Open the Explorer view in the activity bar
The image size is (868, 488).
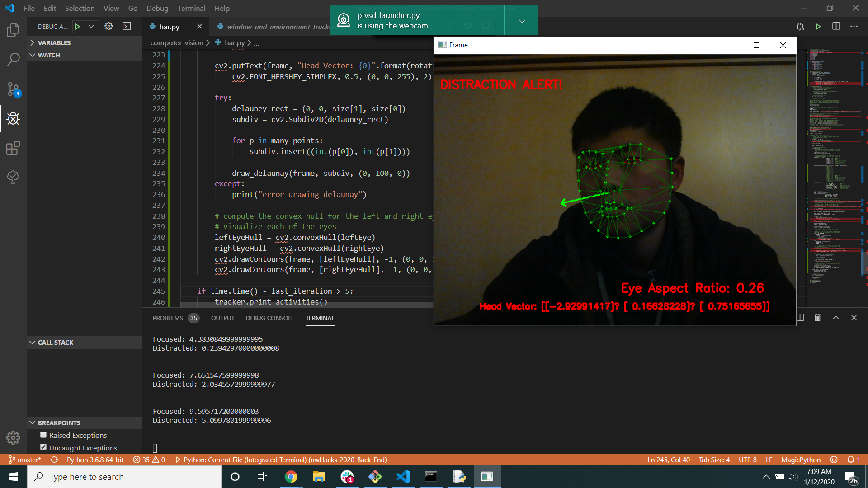point(13,30)
